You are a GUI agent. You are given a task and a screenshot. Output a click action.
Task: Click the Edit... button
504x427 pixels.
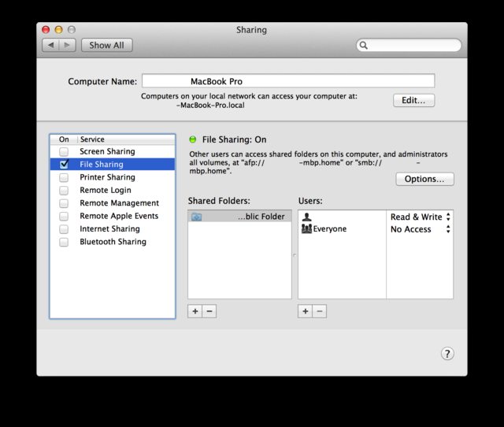click(413, 100)
